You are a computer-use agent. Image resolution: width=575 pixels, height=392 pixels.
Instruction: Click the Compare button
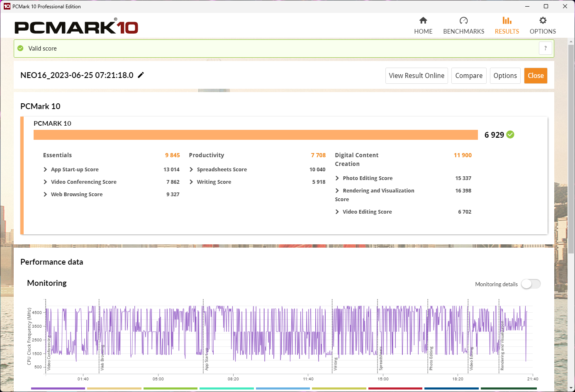coord(469,75)
